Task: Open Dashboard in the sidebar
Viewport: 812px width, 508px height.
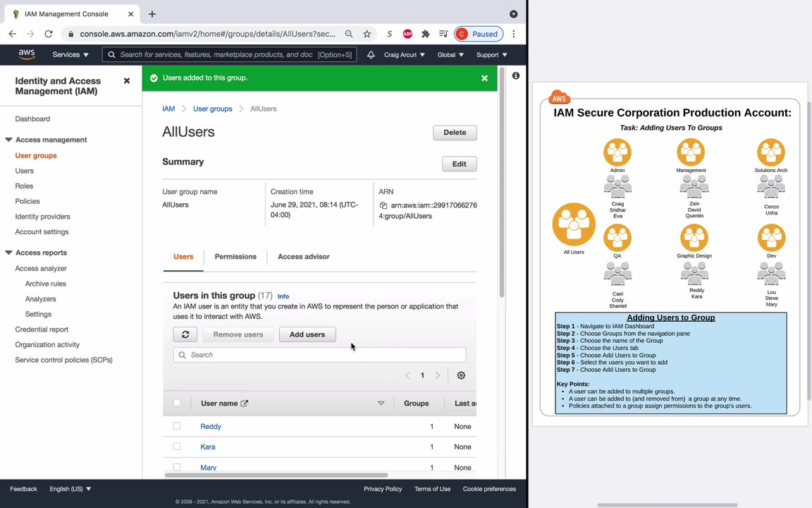Action: 32,119
